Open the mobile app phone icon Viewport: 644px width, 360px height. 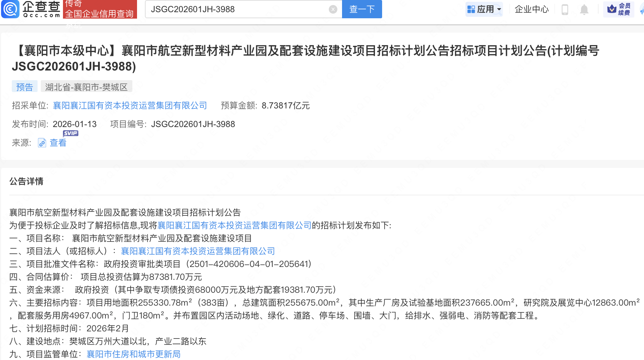pyautogui.click(x=565, y=9)
